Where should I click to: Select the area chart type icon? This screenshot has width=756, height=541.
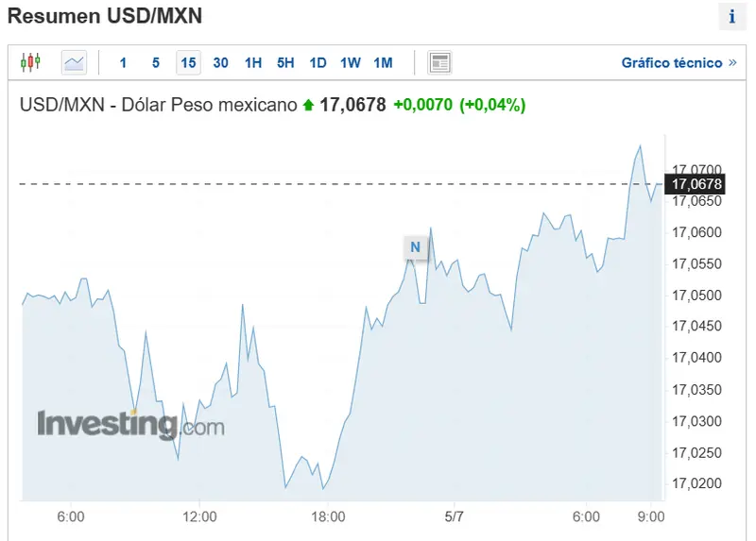click(x=74, y=63)
